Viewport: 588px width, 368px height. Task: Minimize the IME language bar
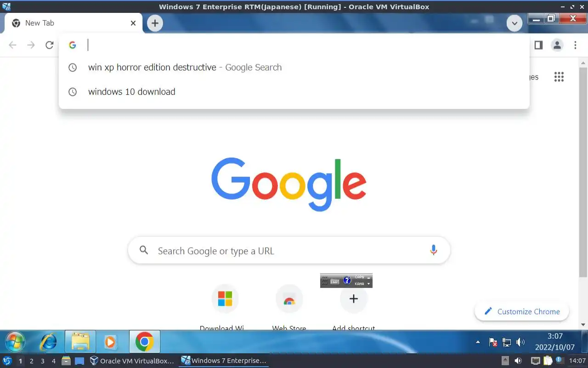(368, 277)
